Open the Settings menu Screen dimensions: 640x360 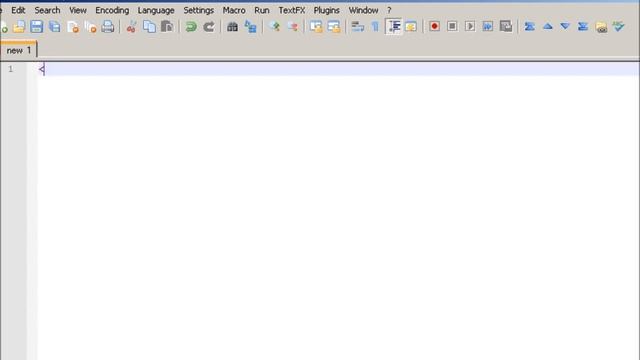[x=199, y=10]
